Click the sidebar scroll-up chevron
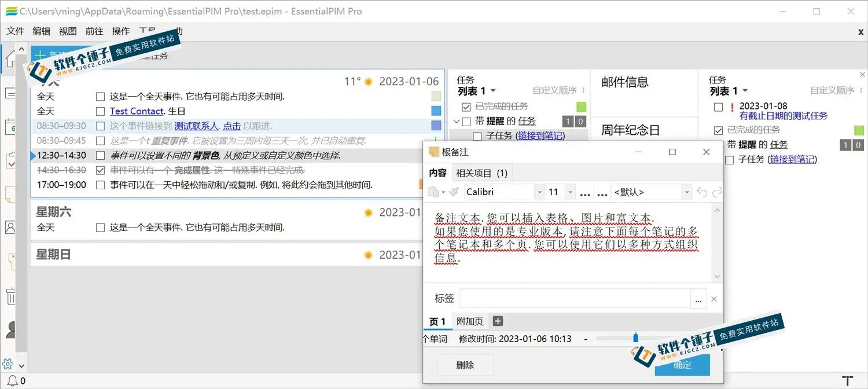868x389 pixels. pyautogui.click(x=21, y=49)
